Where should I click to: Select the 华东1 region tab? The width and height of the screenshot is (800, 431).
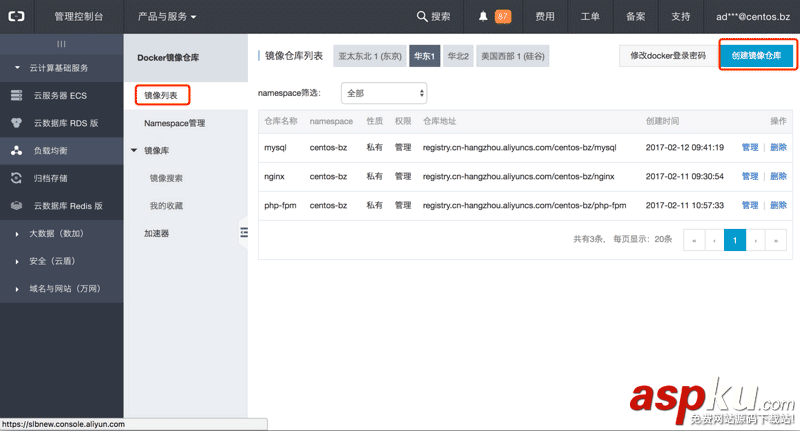click(x=424, y=56)
